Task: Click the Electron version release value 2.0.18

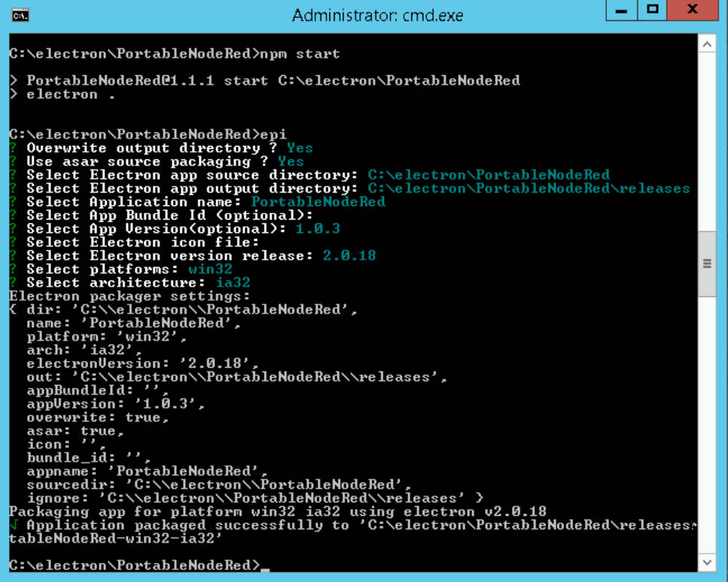Action: point(349,256)
